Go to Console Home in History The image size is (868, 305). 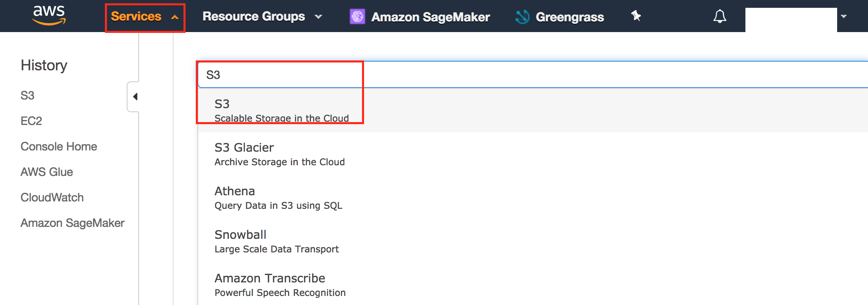point(59,146)
